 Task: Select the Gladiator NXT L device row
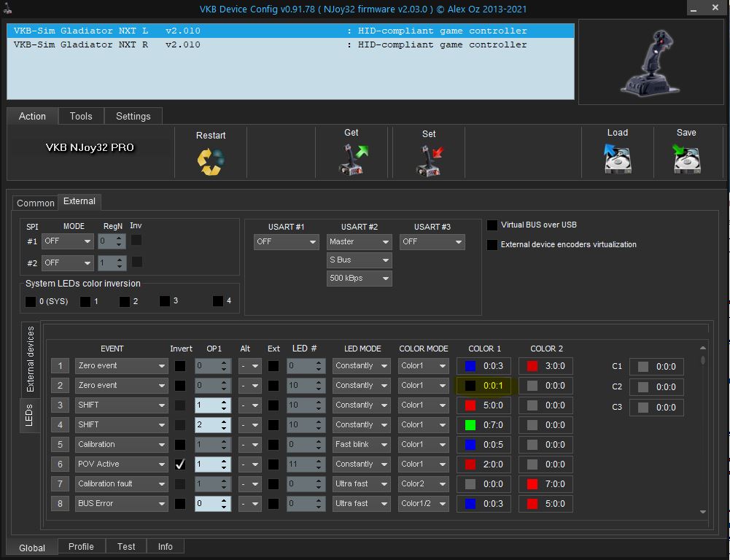pyautogui.click(x=290, y=31)
